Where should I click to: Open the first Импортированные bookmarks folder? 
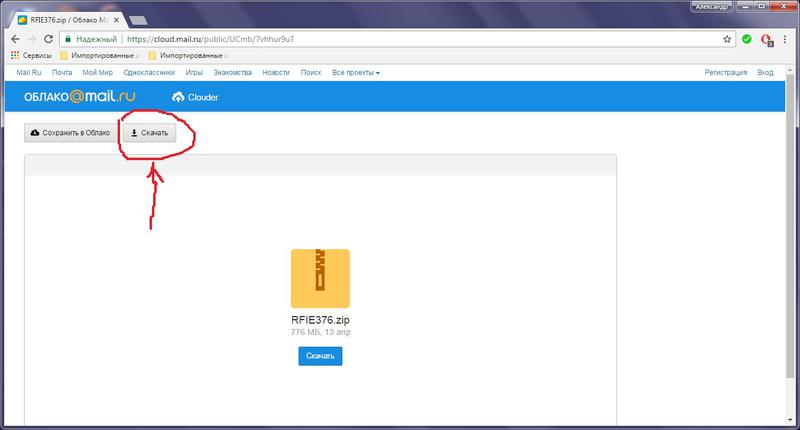click(x=97, y=55)
